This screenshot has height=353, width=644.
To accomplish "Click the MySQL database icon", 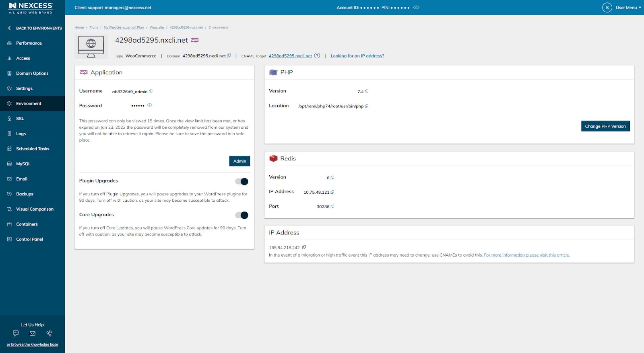I will point(9,164).
